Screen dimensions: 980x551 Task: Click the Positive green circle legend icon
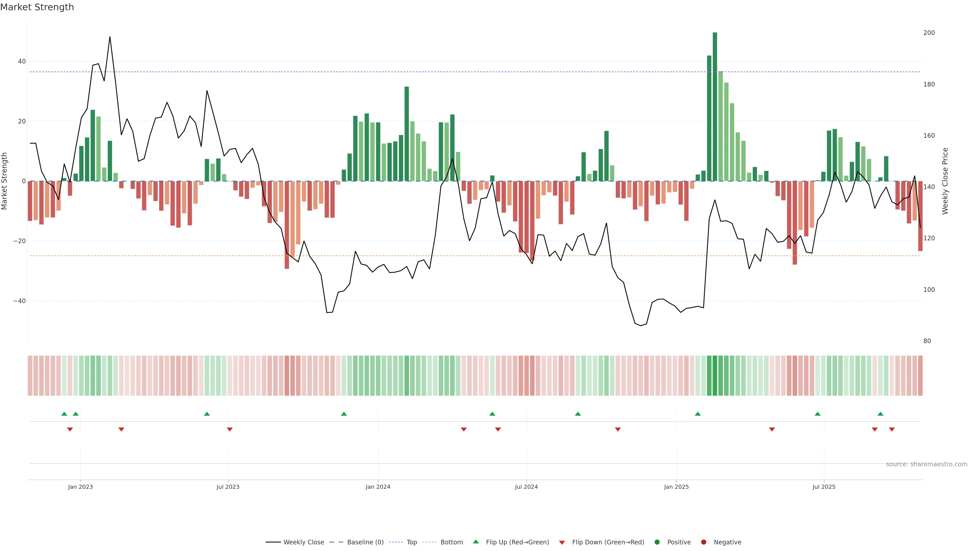[657, 542]
